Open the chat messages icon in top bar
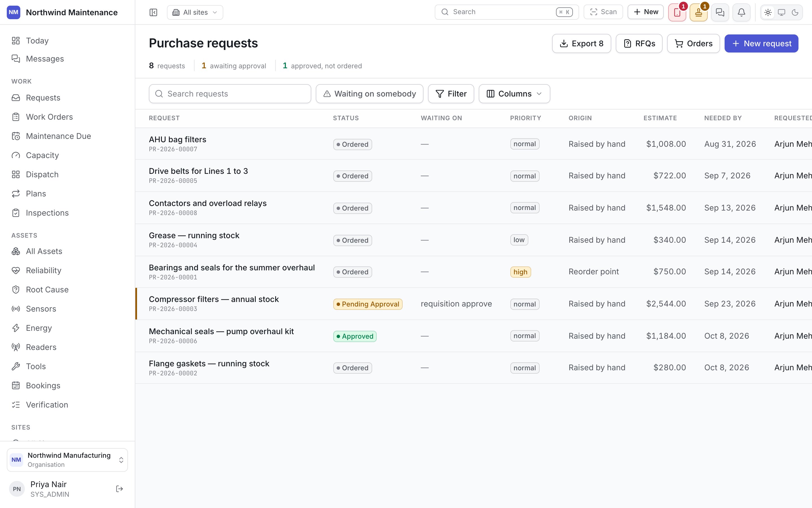This screenshot has width=812, height=508. click(x=720, y=12)
